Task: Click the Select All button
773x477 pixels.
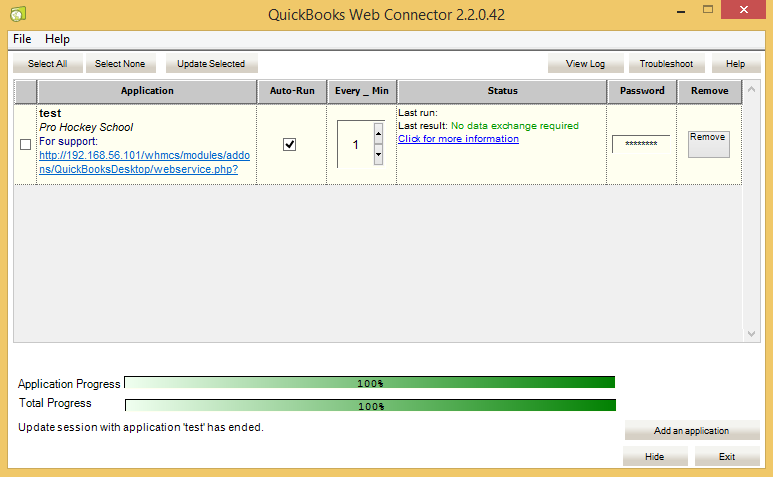Action: point(48,64)
